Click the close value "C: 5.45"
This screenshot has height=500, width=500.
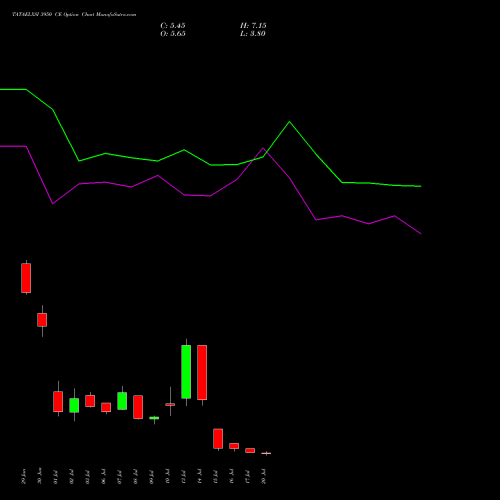click(173, 26)
